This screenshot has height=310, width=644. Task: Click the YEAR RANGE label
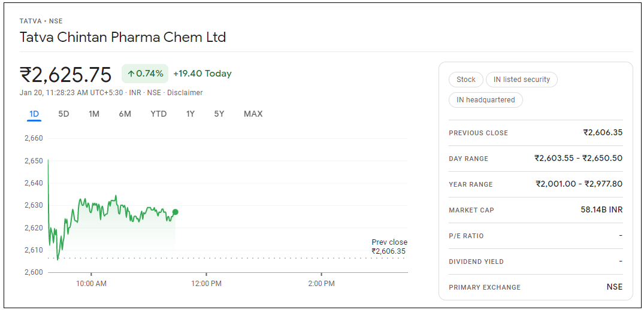tap(471, 184)
